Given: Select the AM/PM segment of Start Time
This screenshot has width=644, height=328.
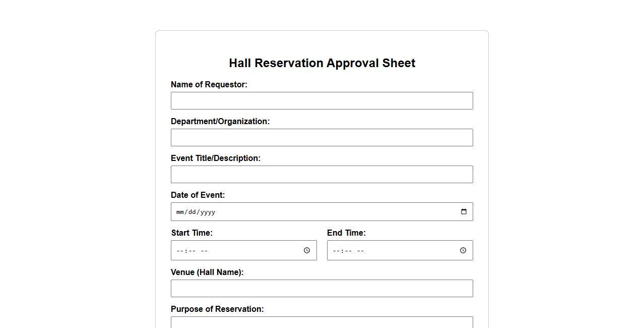Looking at the screenshot, I should pyautogui.click(x=204, y=251).
